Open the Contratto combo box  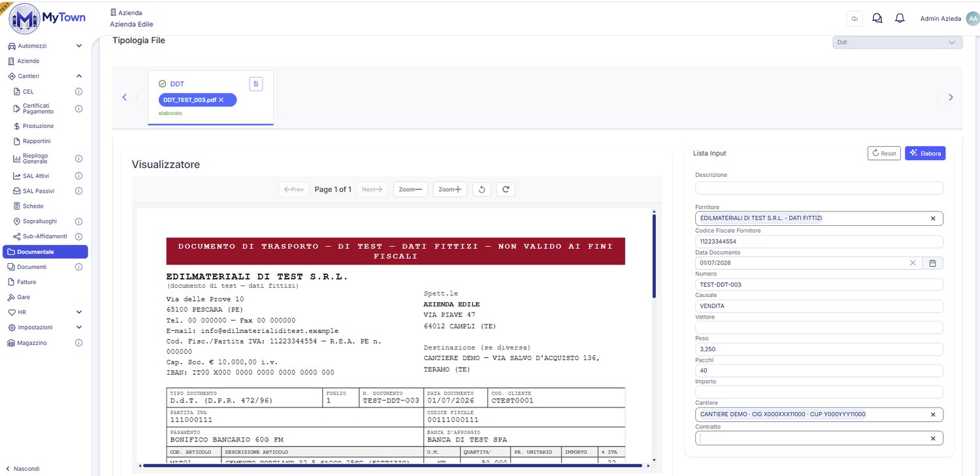click(819, 438)
